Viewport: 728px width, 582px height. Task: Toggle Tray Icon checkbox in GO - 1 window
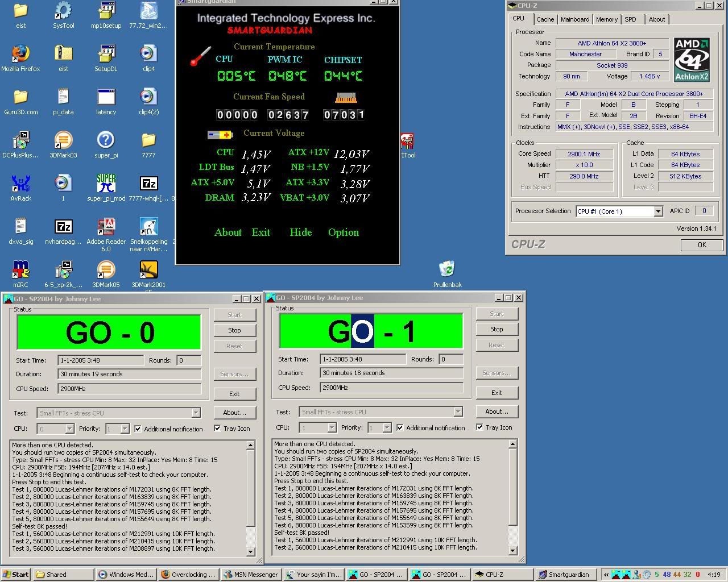tap(479, 427)
